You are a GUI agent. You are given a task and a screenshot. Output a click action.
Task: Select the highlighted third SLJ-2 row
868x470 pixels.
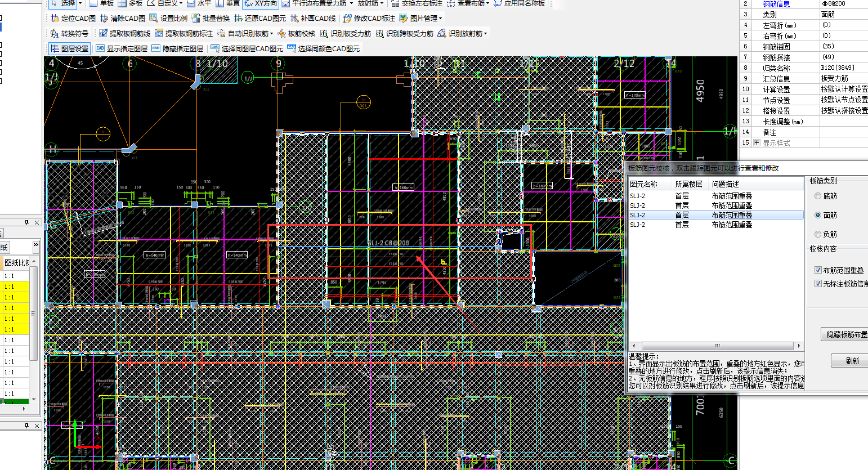click(716, 215)
